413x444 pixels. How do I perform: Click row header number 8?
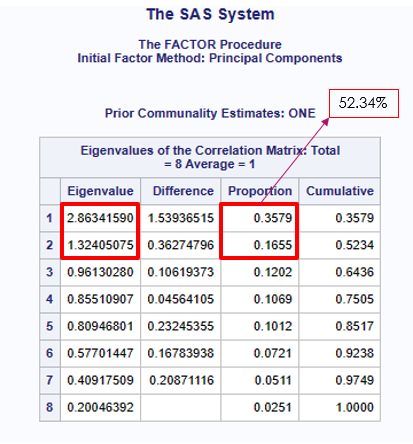pyautogui.click(x=50, y=407)
